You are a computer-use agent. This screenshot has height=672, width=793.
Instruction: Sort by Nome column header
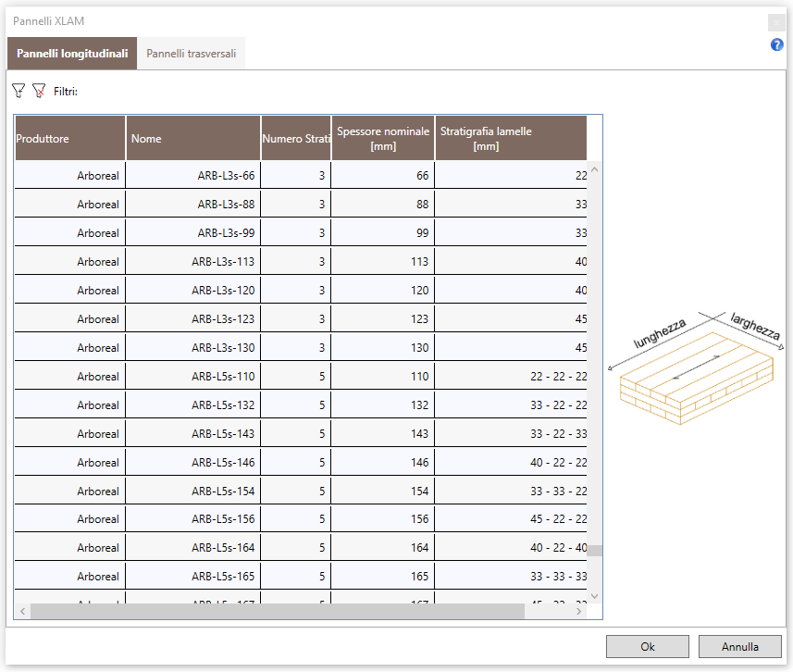coord(193,138)
